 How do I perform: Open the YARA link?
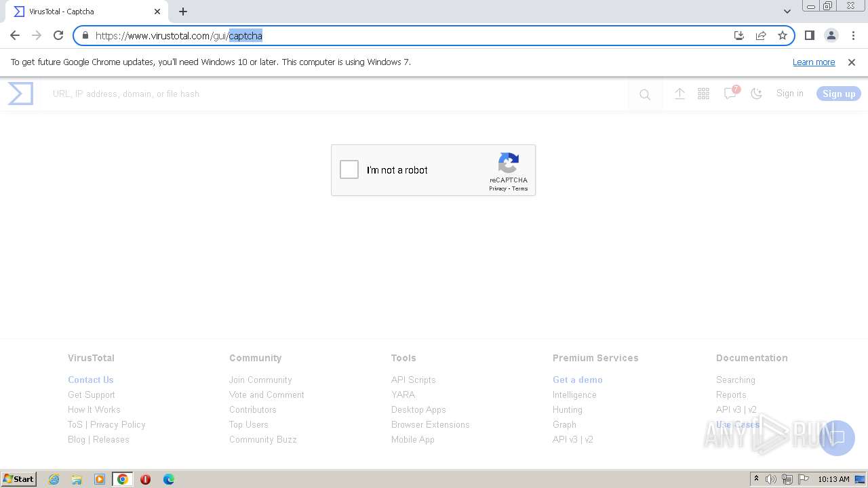click(403, 394)
